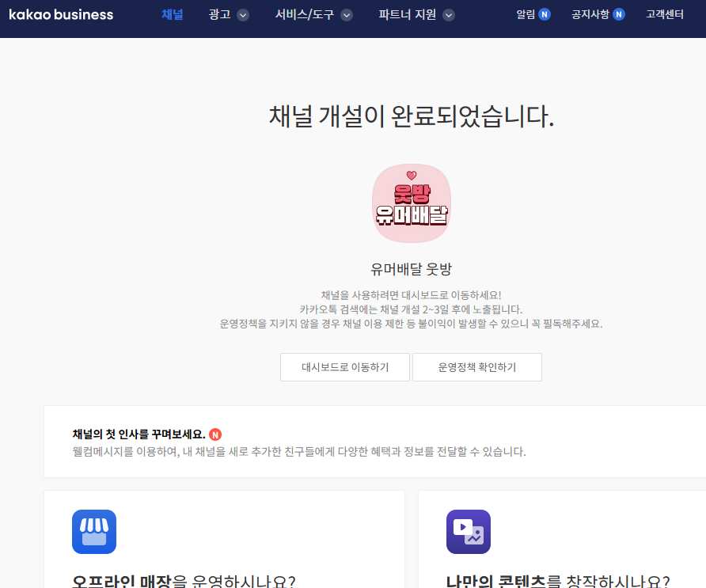The height and width of the screenshot is (588, 706).
Task: Open 알림 notifications
Action: (526, 15)
